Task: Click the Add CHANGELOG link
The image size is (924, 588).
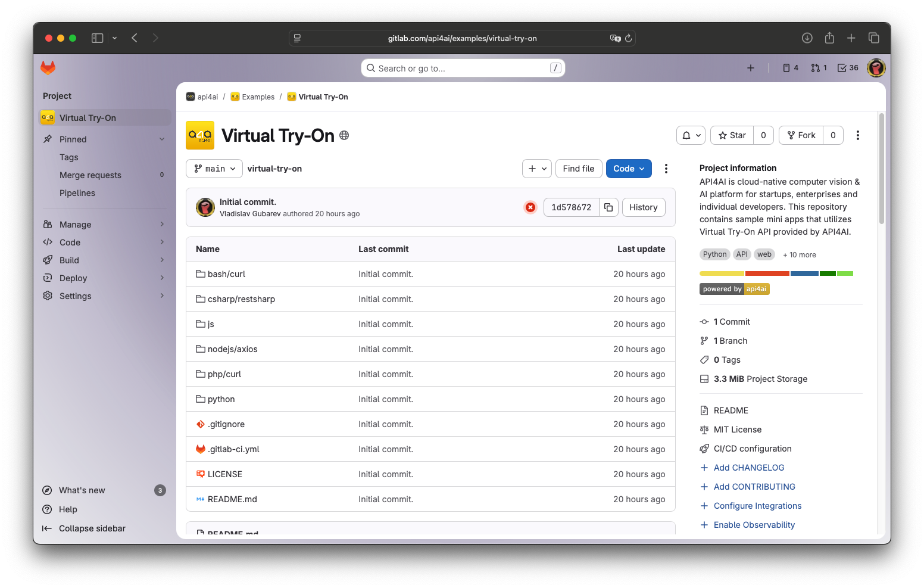Action: click(x=749, y=468)
